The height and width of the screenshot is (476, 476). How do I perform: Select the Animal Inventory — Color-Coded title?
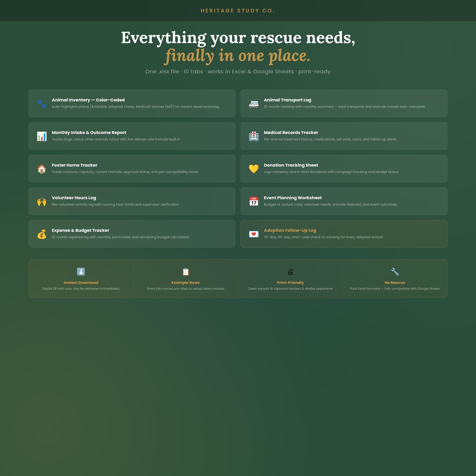click(x=88, y=100)
